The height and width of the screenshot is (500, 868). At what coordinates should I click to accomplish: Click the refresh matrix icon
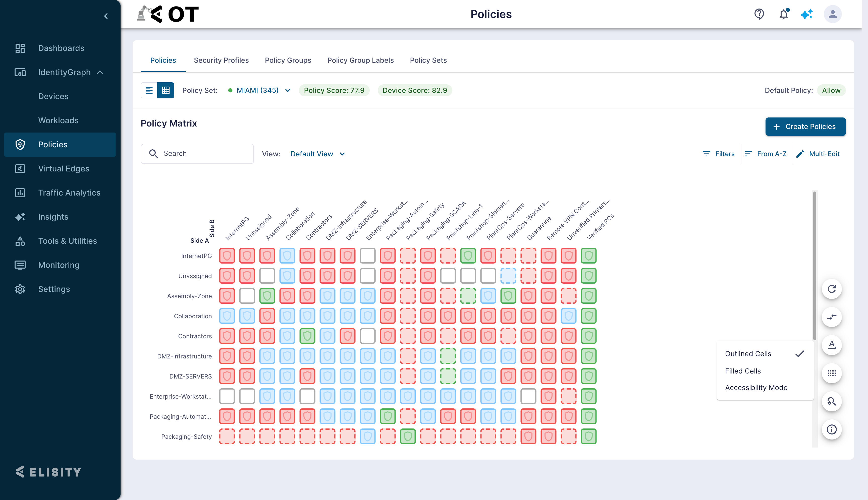pos(832,289)
